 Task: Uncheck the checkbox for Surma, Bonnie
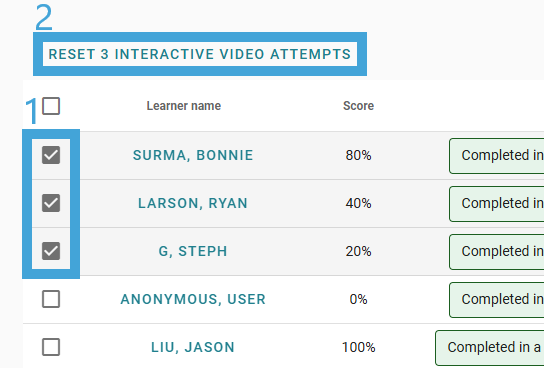[51, 155]
